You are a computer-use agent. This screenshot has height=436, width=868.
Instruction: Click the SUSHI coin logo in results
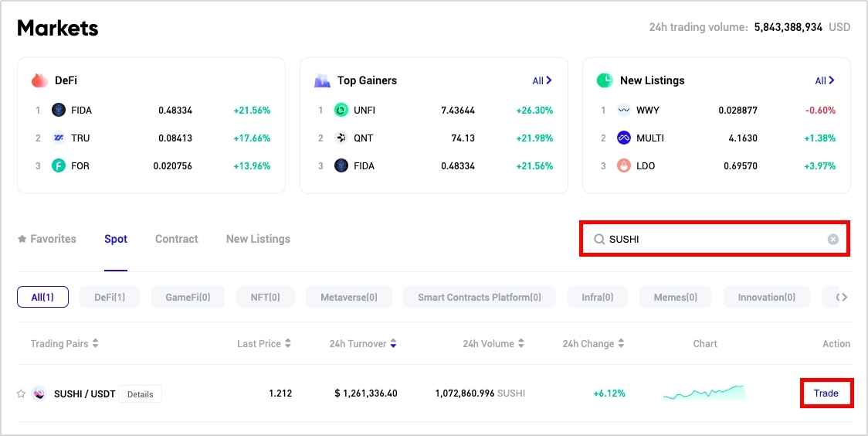pyautogui.click(x=39, y=393)
